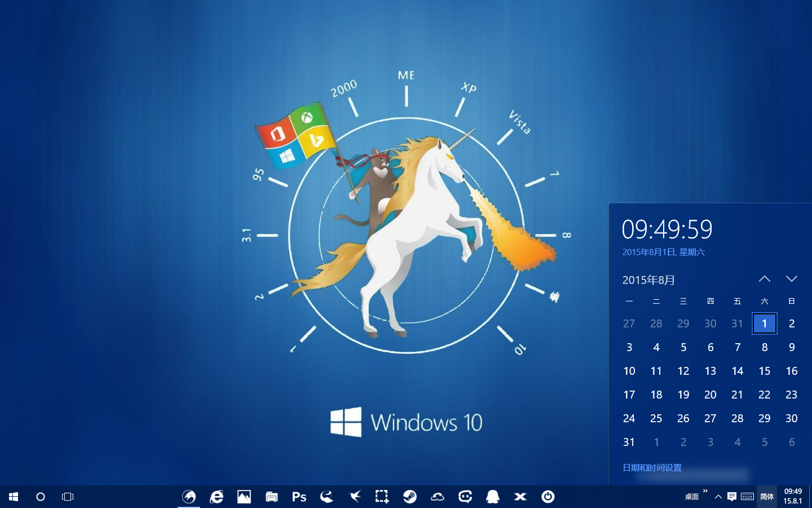The height and width of the screenshot is (508, 812).
Task: Choose the 26th in the calendar
Action: (683, 418)
